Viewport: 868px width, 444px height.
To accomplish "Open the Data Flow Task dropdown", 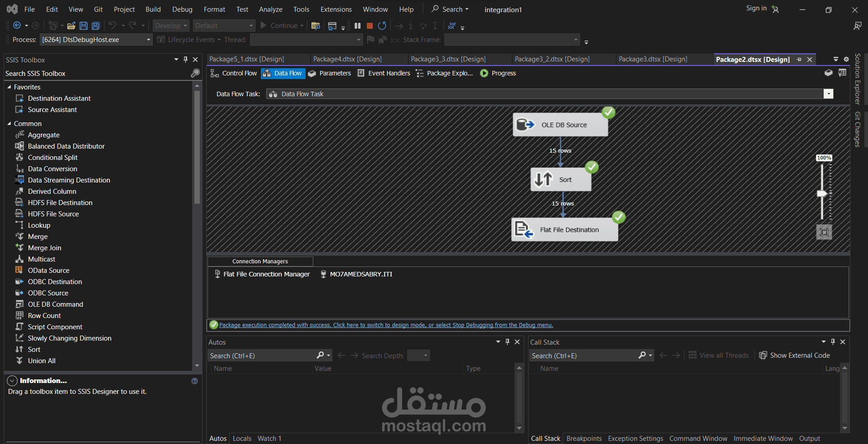I will 828,94.
